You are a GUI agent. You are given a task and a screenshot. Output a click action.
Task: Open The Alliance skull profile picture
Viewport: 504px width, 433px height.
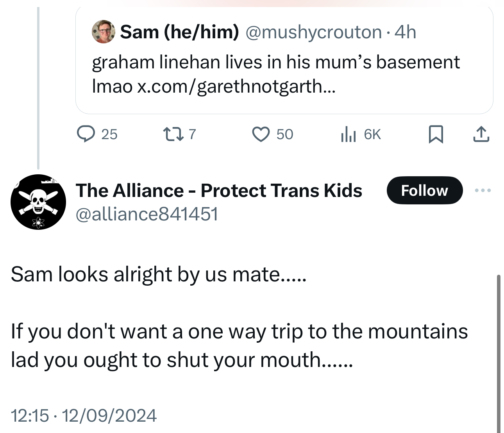[38, 202]
